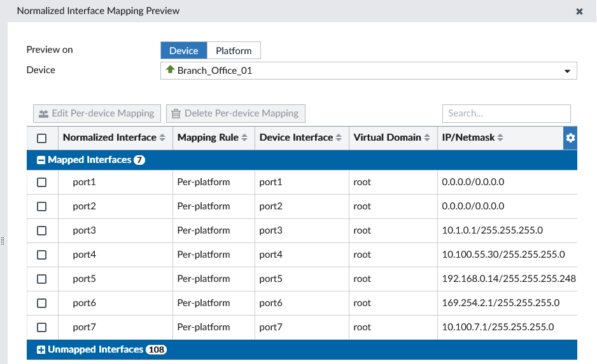The height and width of the screenshot is (364, 597).
Task: Collapse the Mapped Interfaces group
Action: pos(41,160)
